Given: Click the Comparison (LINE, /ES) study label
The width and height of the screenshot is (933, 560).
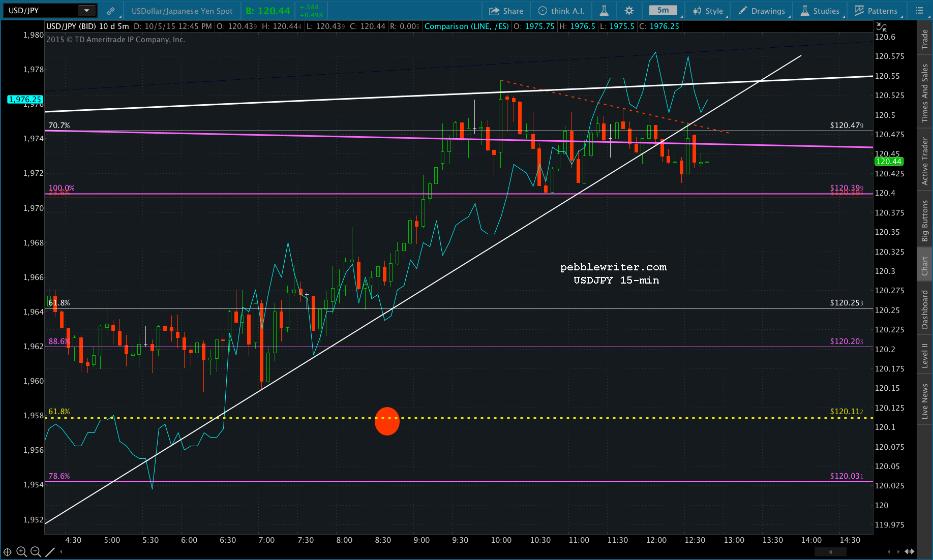Looking at the screenshot, I should pyautogui.click(x=466, y=26).
